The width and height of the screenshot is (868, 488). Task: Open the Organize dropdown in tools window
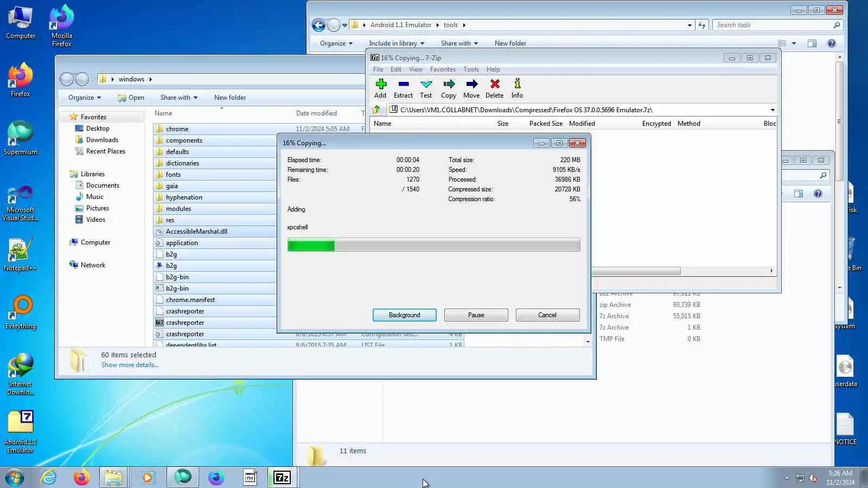coord(336,43)
